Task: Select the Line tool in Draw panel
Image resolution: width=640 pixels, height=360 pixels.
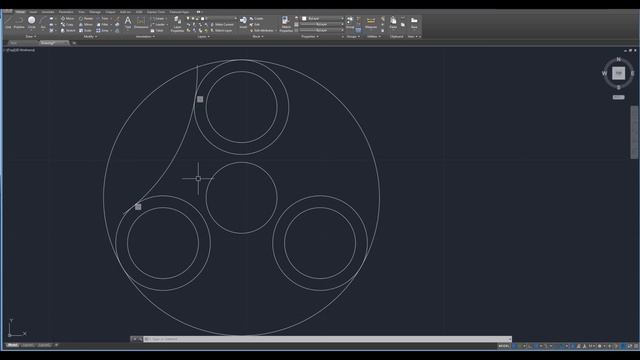Action: tap(8, 22)
